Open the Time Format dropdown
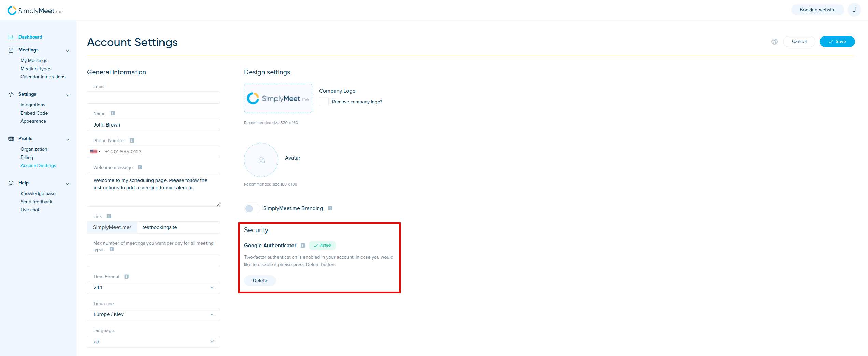 pyautogui.click(x=154, y=287)
